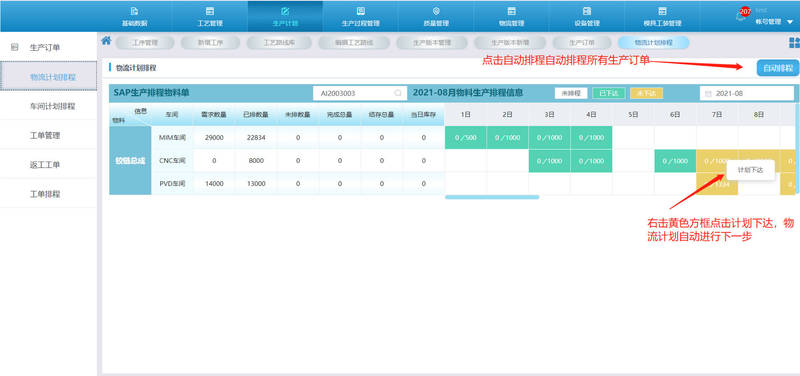Image resolution: width=800 pixels, height=376 pixels.
Task: Click the white 未排程 legend tag
Action: 571,93
